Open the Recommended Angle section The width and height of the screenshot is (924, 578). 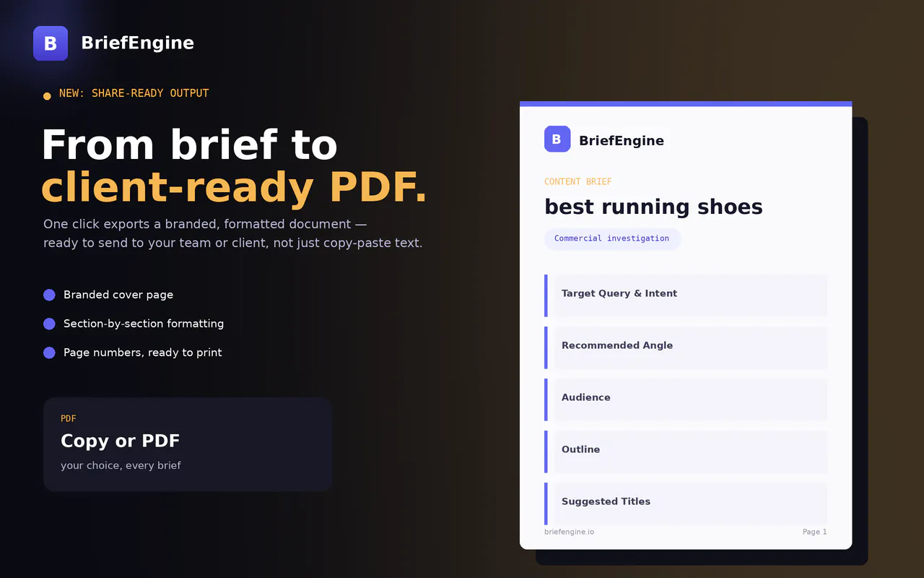point(686,348)
